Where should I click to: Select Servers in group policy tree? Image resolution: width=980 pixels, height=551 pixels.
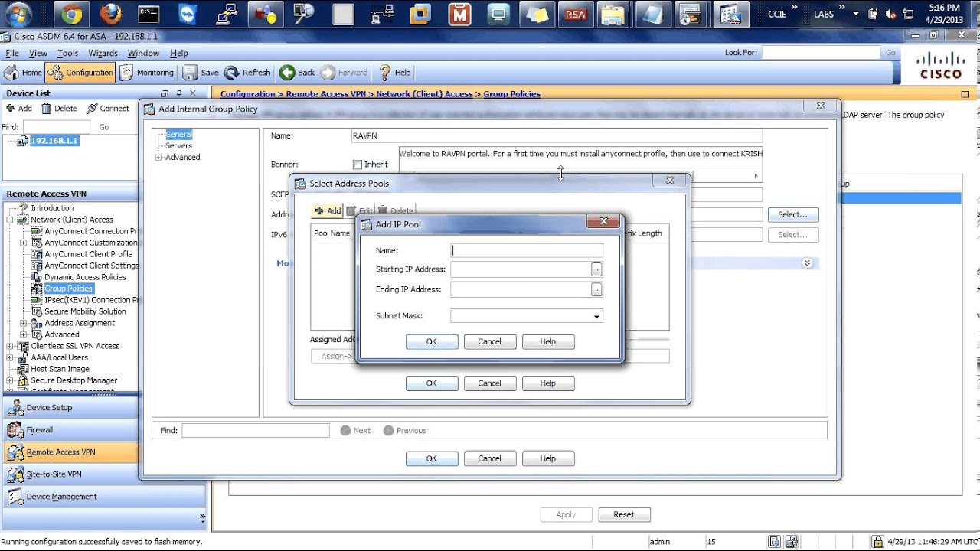coord(179,146)
